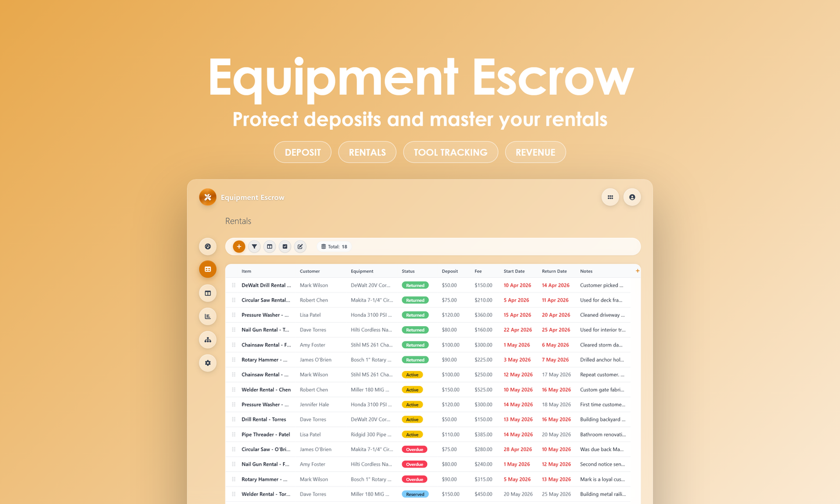Screen dimensions: 840x504
Task: Select the RENTALS tag pill
Action: 367,152
